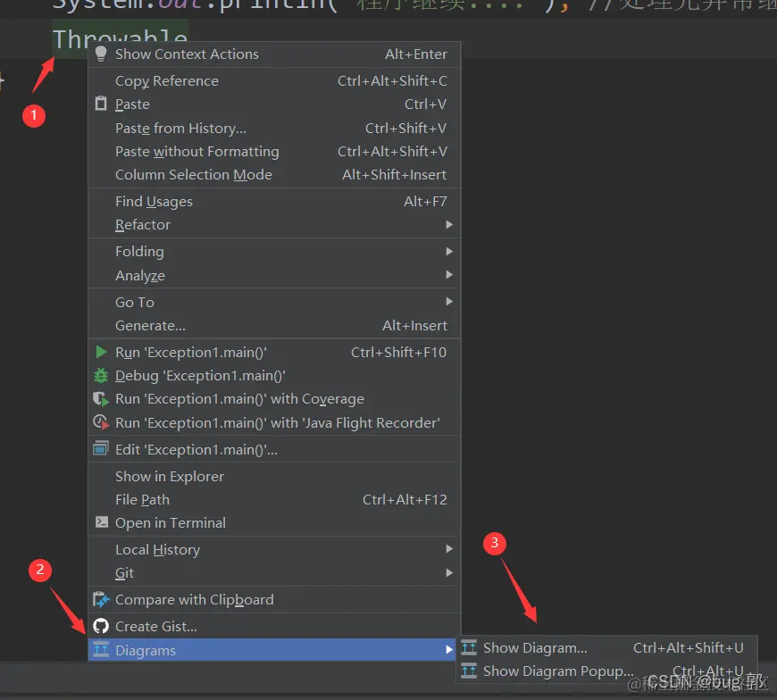
Task: Select Run 'Exception1.main()' with Coverage
Action: (274, 399)
